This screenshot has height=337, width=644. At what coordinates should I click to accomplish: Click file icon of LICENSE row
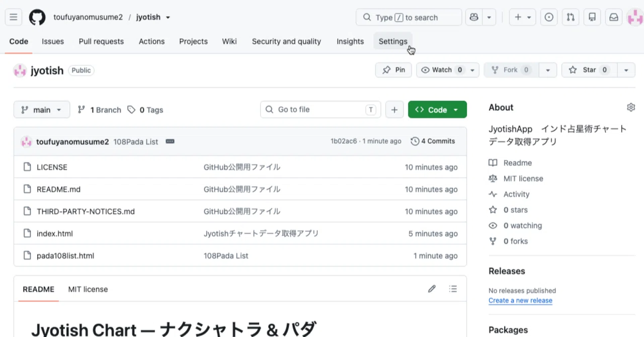28,167
